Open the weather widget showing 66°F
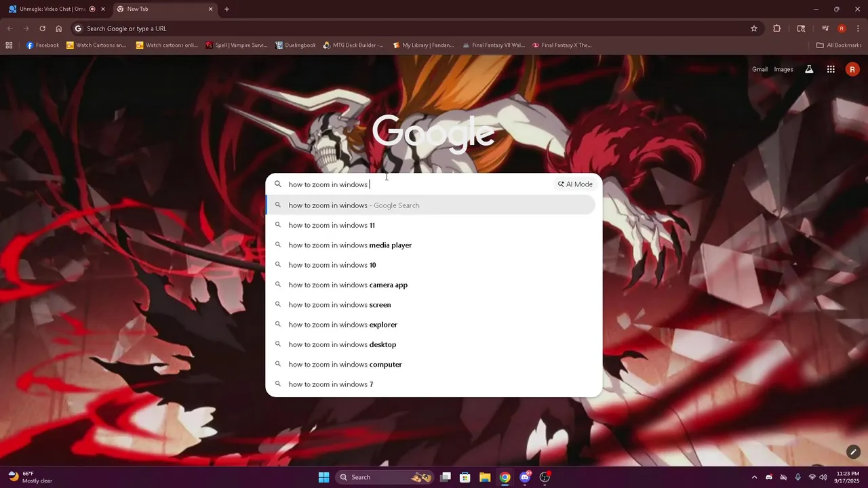 coord(31,477)
